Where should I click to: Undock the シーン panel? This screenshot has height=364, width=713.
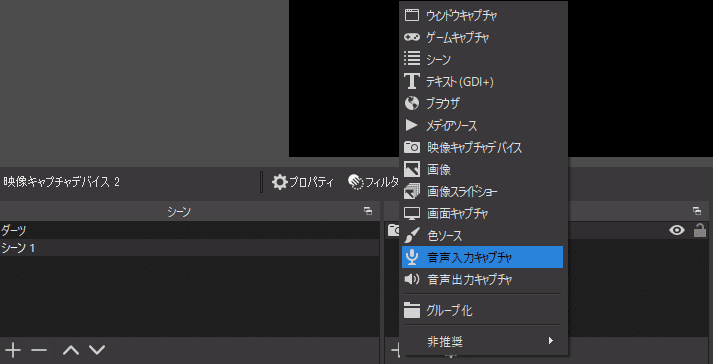point(368,211)
